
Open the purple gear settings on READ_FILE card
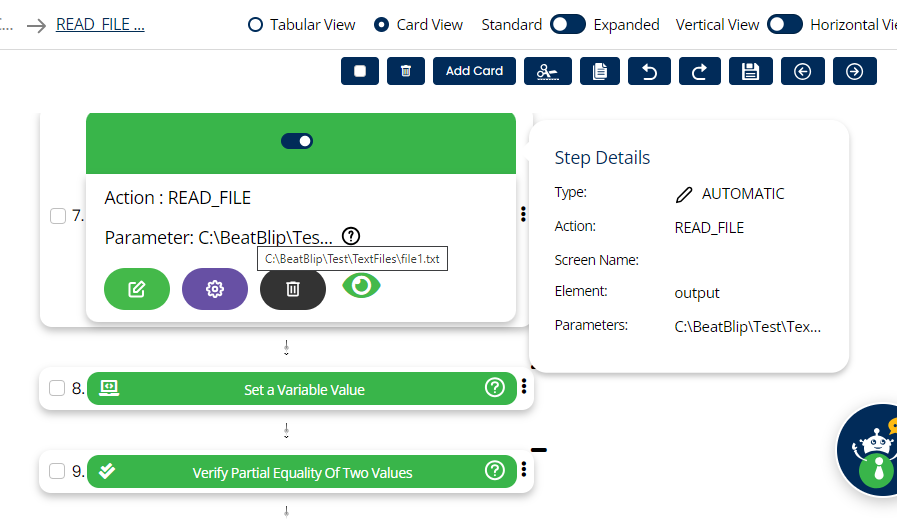[x=215, y=289]
